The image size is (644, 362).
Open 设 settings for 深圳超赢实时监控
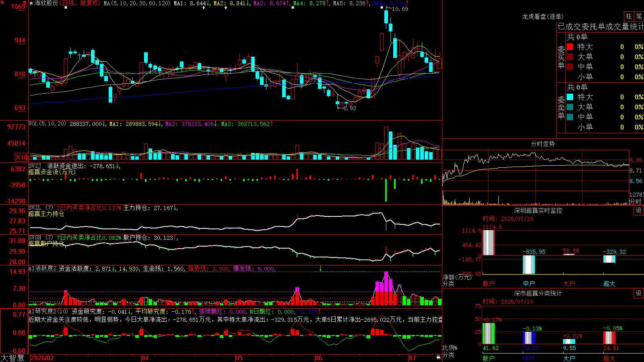[639, 210]
